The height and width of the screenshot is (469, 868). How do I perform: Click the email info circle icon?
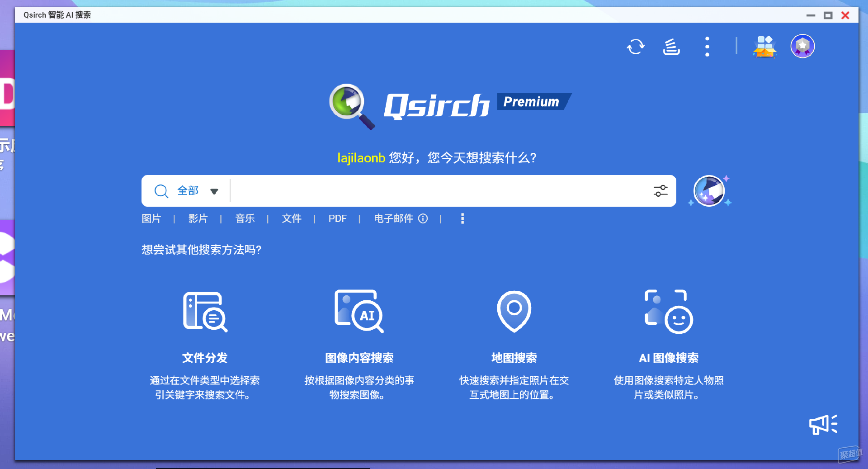(x=423, y=219)
